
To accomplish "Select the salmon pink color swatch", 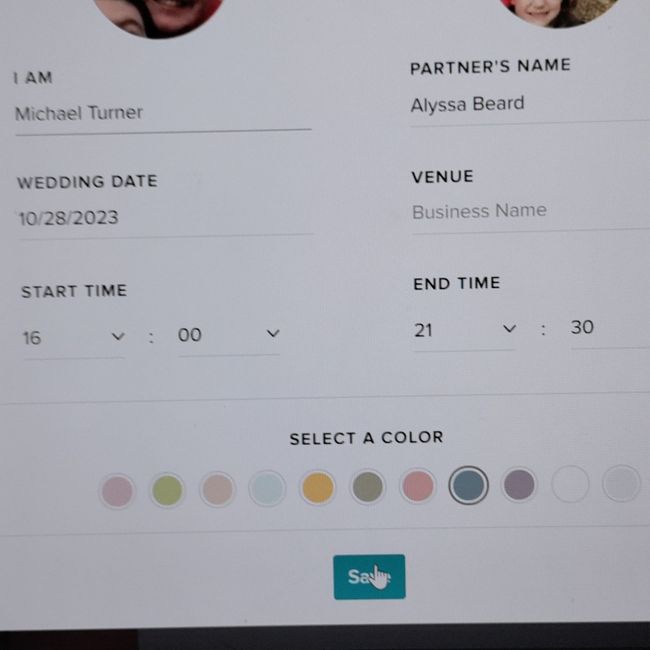I will 418,486.
